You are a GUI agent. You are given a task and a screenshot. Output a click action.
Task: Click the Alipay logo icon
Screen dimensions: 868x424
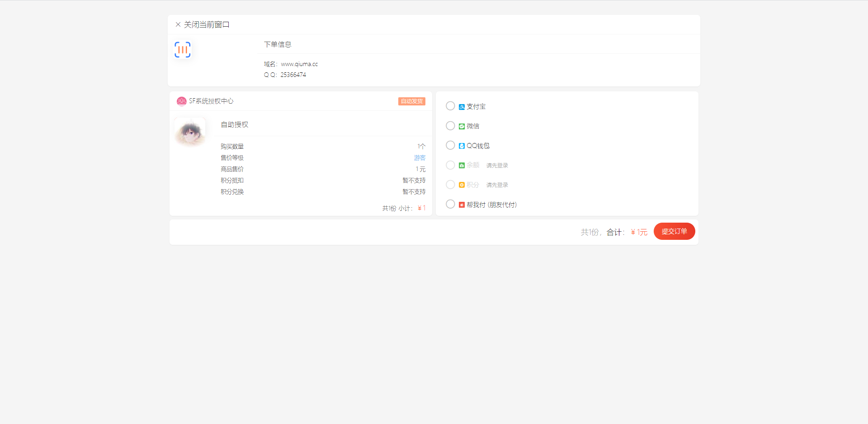pyautogui.click(x=462, y=107)
